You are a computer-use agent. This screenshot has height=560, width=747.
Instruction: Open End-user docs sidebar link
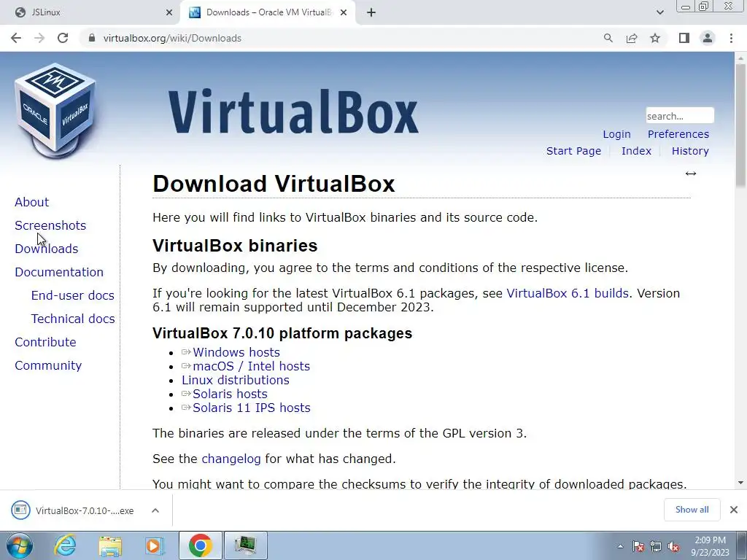pyautogui.click(x=72, y=295)
